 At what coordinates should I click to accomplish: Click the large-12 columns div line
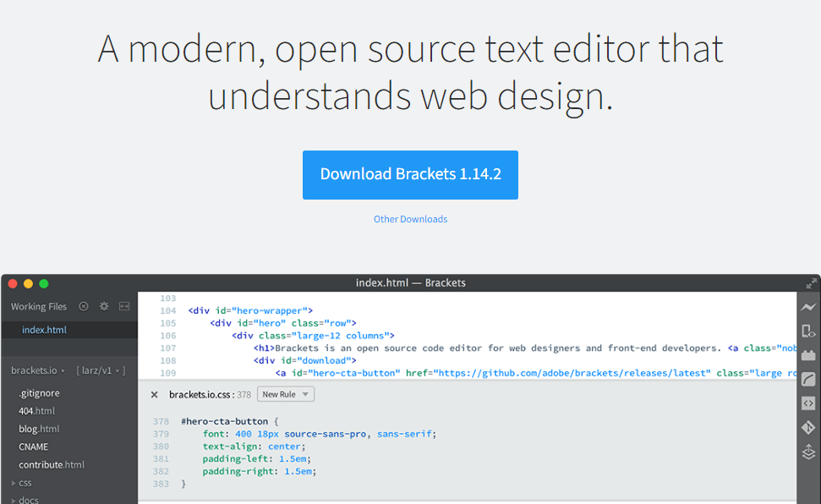pyautogui.click(x=313, y=336)
